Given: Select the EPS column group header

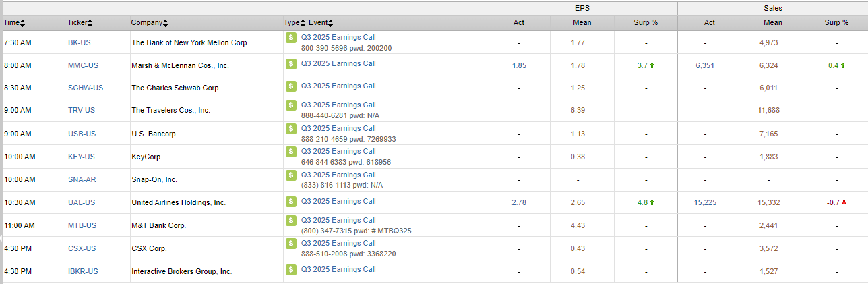Looking at the screenshot, I should 582,8.
